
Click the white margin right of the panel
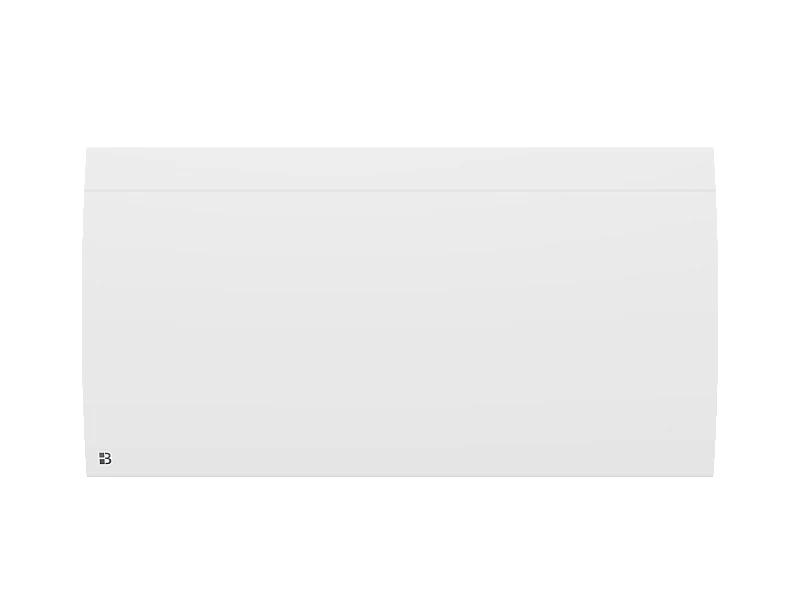point(759,312)
